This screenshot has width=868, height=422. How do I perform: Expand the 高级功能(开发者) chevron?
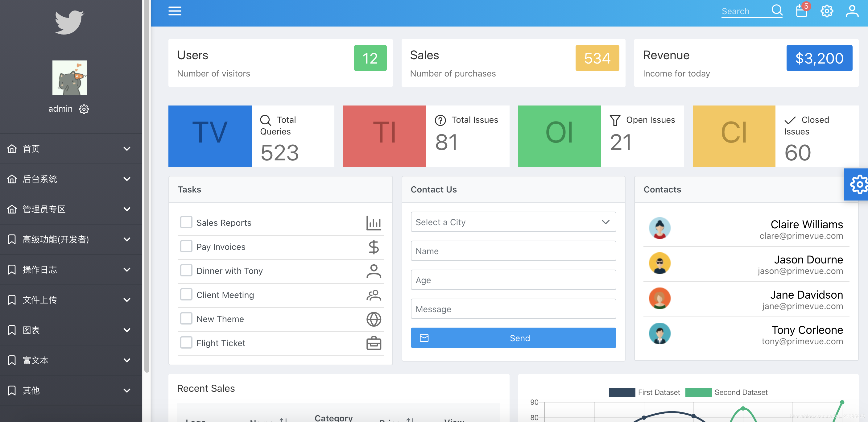[127, 239]
